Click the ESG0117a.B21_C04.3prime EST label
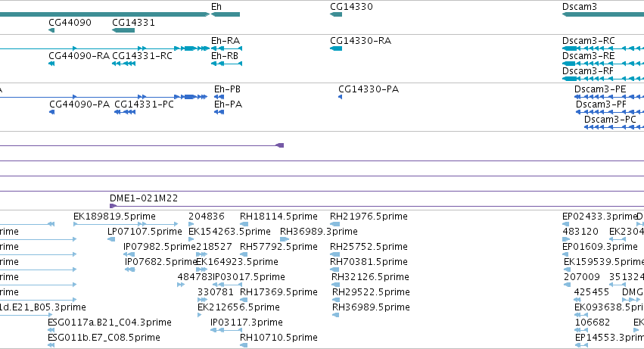The width and height of the screenshot is (644, 349). tap(110, 323)
